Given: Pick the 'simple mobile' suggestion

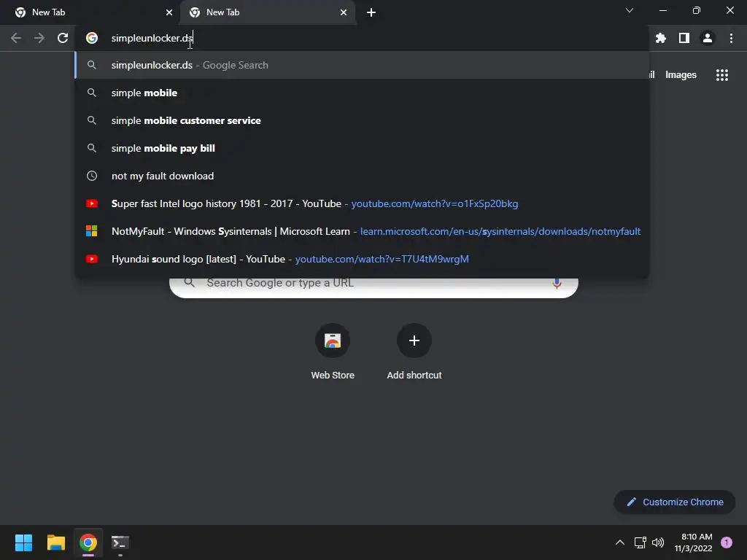Looking at the screenshot, I should pyautogui.click(x=362, y=93).
